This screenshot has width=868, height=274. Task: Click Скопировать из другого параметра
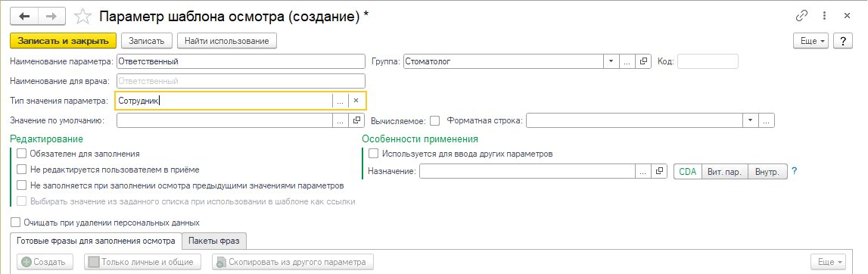(x=293, y=261)
